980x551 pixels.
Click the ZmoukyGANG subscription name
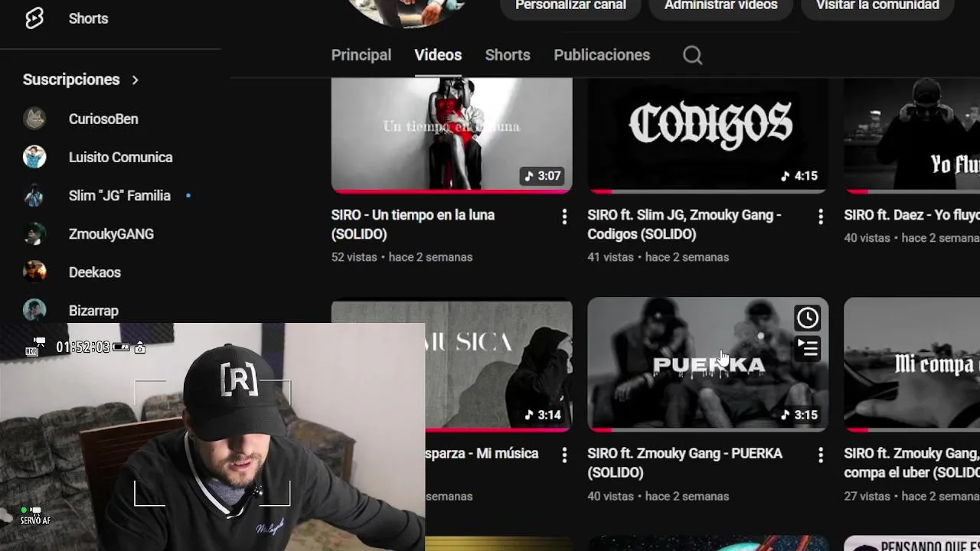click(x=111, y=233)
